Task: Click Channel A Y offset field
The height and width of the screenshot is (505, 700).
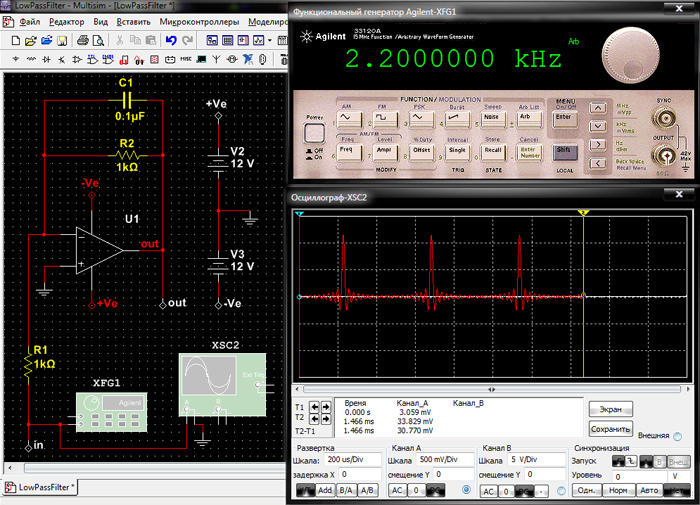Action: pos(454,474)
